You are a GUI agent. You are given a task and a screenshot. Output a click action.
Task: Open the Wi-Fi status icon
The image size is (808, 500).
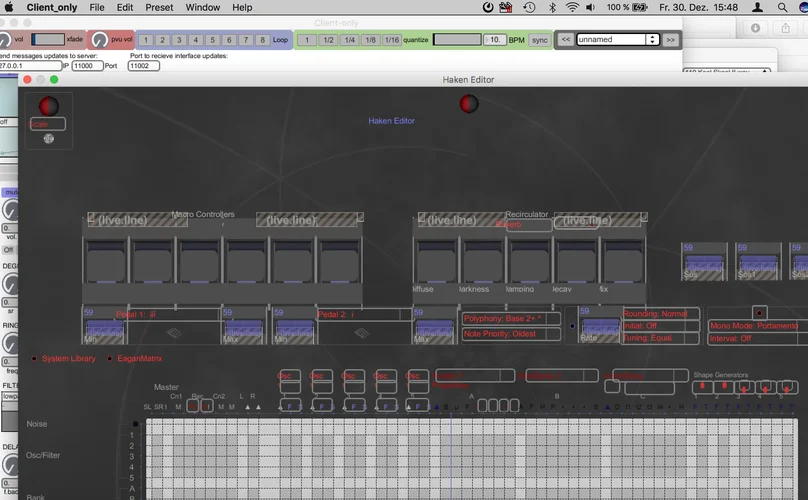[x=572, y=7]
